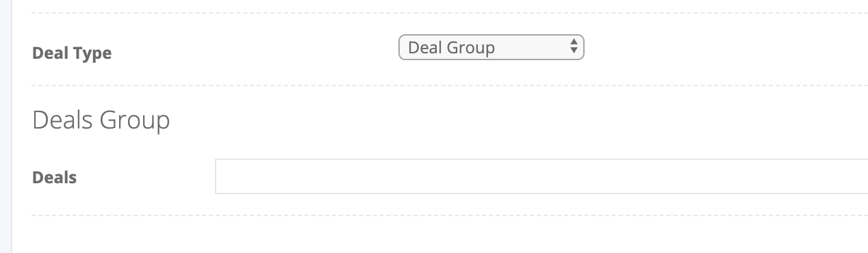Select the Deal Group text in the combo box
The height and width of the screenshot is (253, 868).
tap(451, 47)
